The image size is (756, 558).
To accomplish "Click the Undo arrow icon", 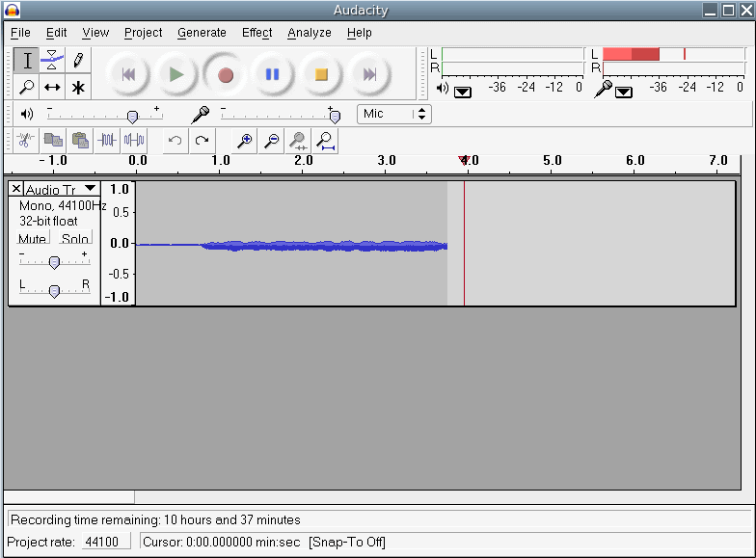I will click(x=175, y=141).
